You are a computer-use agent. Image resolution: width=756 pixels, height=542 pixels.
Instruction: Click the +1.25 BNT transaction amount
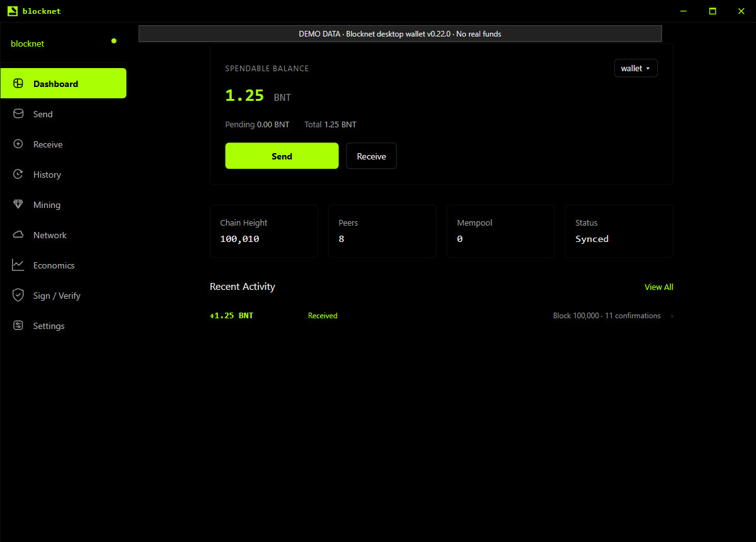[x=231, y=315]
